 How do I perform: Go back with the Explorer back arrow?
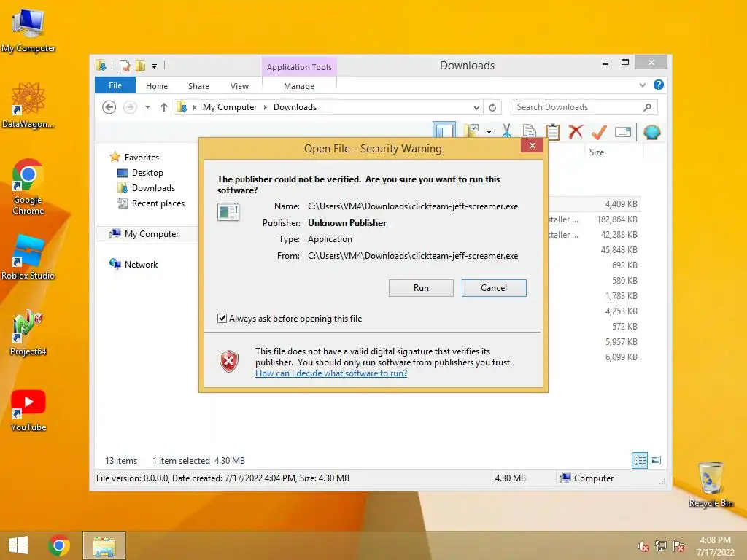109,107
